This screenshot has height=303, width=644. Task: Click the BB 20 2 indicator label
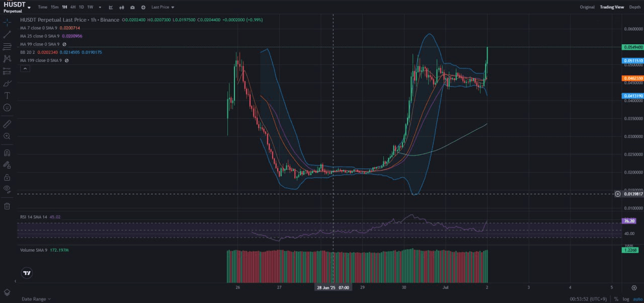pyautogui.click(x=27, y=52)
